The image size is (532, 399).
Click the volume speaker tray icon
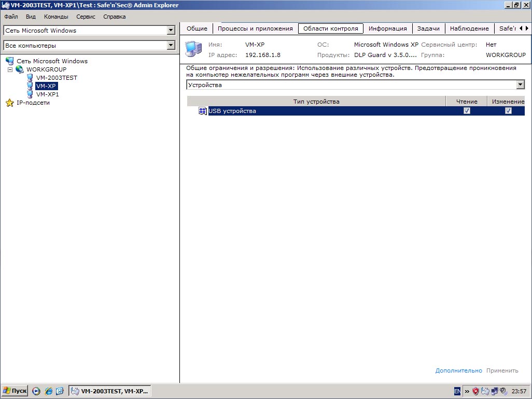[x=503, y=391]
